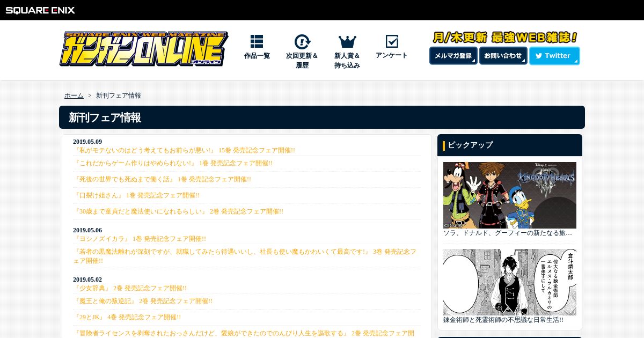Click the 錬金術師 manga panel thumbnail

510,282
